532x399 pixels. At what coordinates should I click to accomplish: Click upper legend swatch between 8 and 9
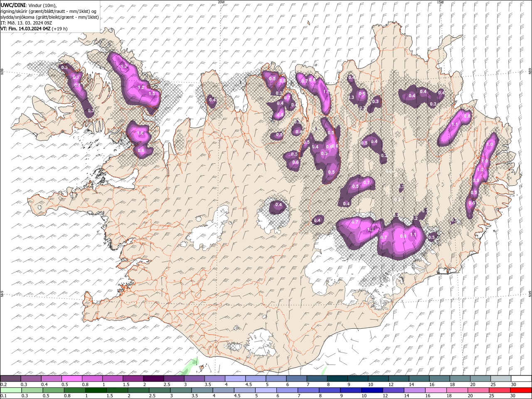(337, 379)
